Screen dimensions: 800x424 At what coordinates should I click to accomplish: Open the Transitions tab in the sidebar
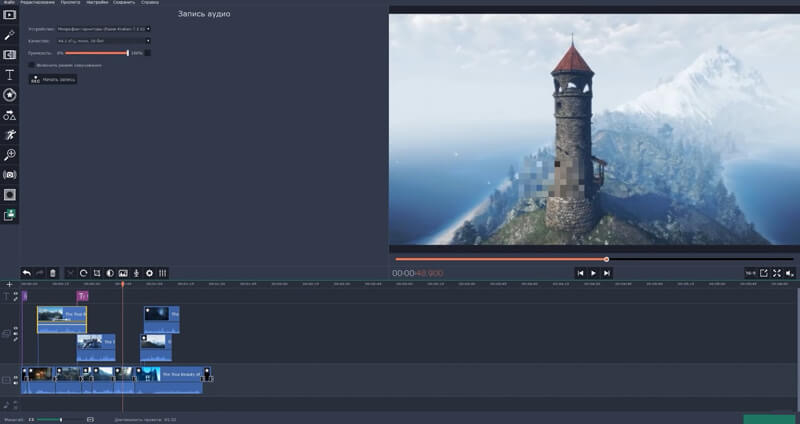coord(9,55)
